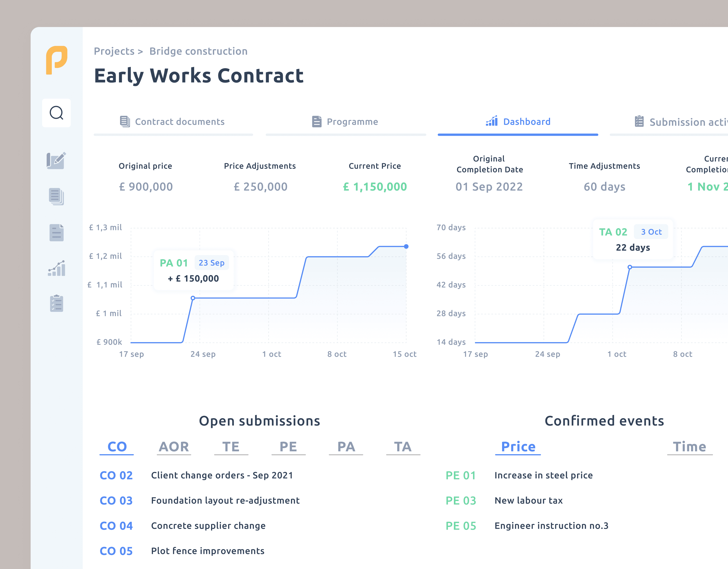Click 'Concrete supplier change' text
Image resolution: width=728 pixels, height=569 pixels.
[x=208, y=526]
